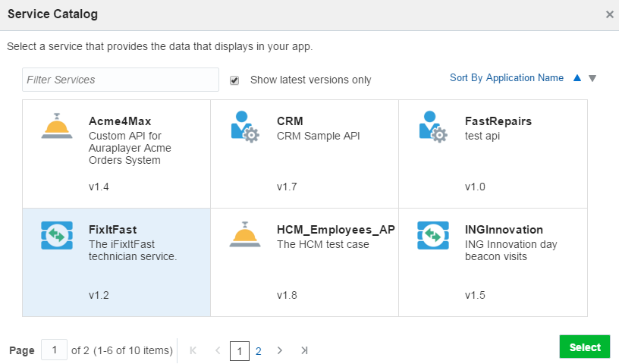619x364 pixels.
Task: Choose the FastRepairs test api tile
Action: click(x=493, y=154)
